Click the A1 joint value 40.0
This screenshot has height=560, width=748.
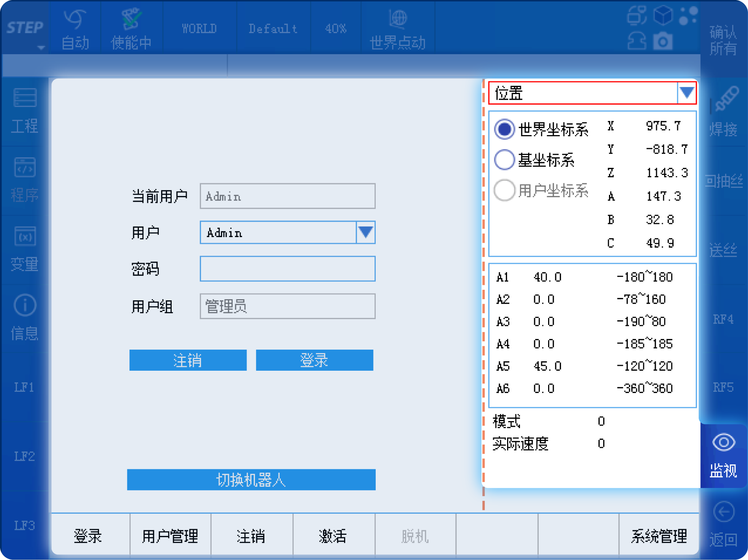[x=547, y=277]
